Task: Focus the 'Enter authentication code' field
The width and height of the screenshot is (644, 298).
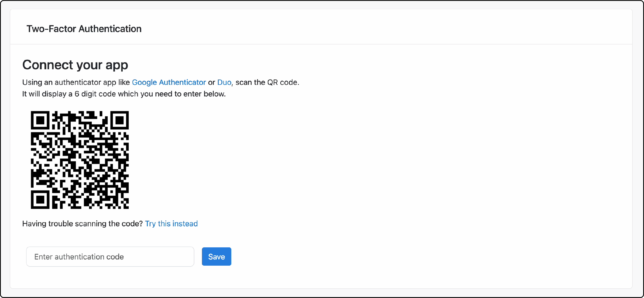Action: (x=110, y=257)
